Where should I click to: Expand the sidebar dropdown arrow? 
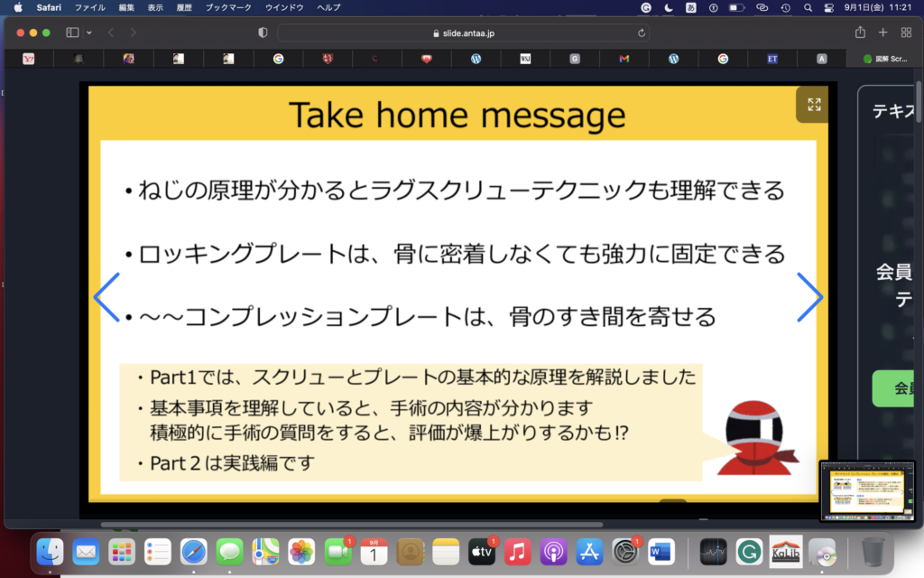tap(89, 33)
